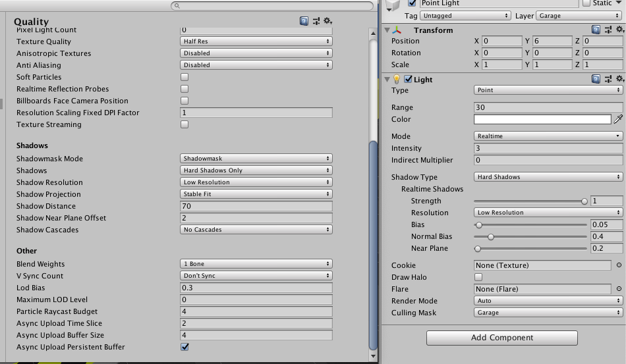Open Shadow Cascades dropdown
The height and width of the screenshot is (364, 626).
(x=256, y=230)
